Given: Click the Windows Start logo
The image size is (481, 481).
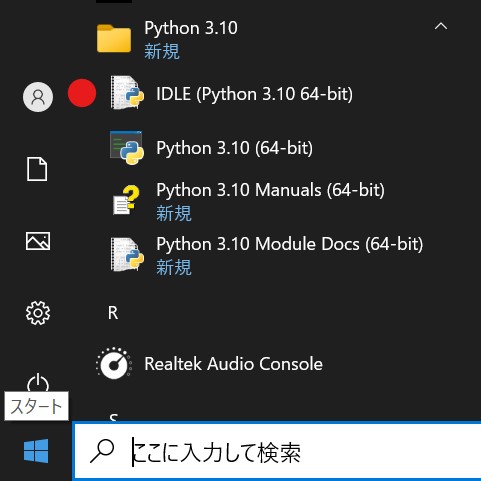Looking at the screenshot, I should (x=36, y=451).
